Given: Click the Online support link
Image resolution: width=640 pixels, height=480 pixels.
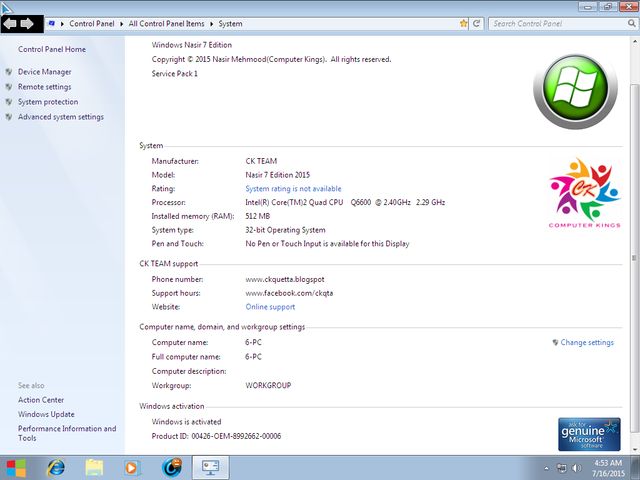Looking at the screenshot, I should pyautogui.click(x=270, y=307).
